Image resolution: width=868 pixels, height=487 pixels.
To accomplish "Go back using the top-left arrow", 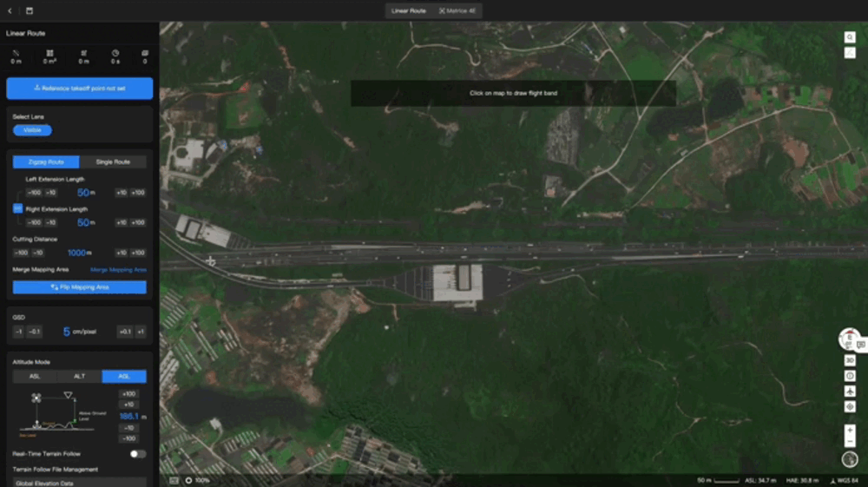I will pos(10,10).
